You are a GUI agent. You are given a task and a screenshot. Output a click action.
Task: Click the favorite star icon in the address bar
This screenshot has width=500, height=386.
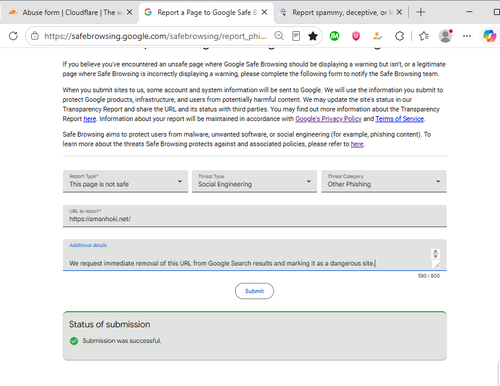click(x=313, y=36)
